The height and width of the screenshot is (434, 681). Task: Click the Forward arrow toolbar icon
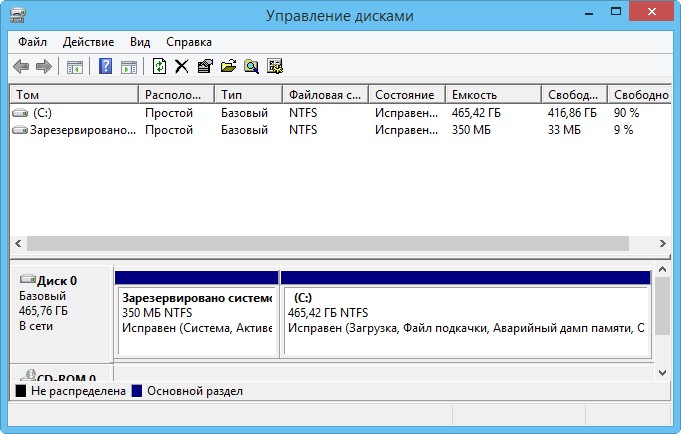point(44,66)
